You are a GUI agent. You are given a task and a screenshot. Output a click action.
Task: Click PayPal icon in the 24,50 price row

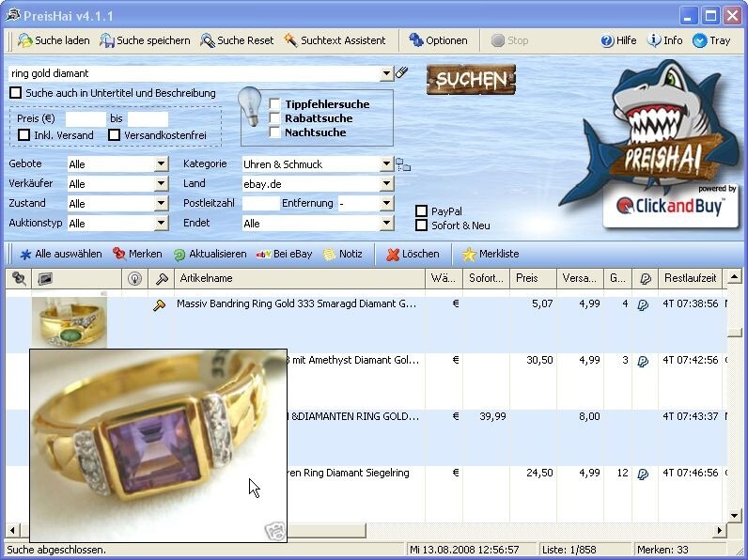point(643,474)
